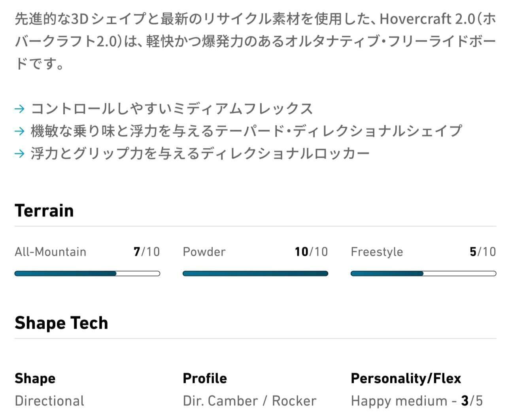Select the Shape Tech section heading
The width and height of the screenshot is (510, 420).
(x=61, y=323)
